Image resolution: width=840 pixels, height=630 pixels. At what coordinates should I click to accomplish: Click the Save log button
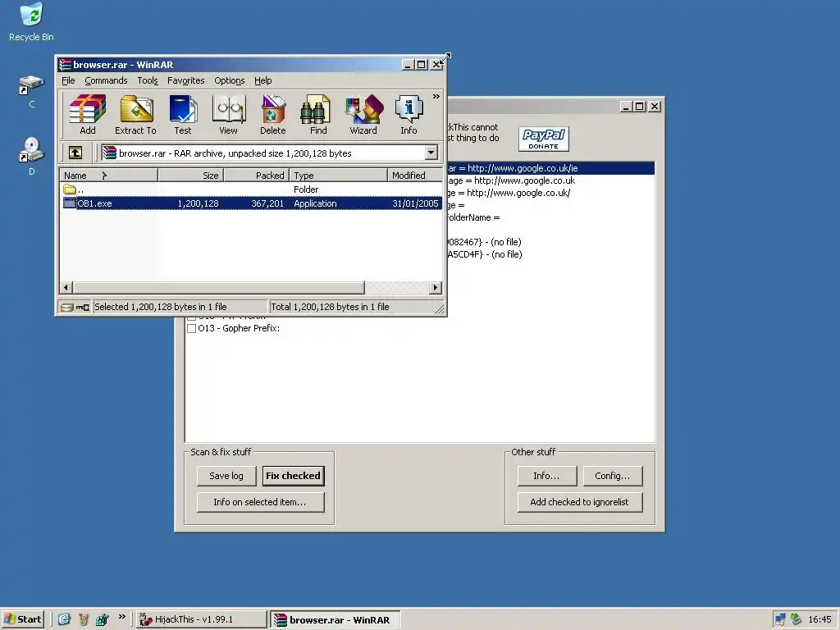pos(226,476)
